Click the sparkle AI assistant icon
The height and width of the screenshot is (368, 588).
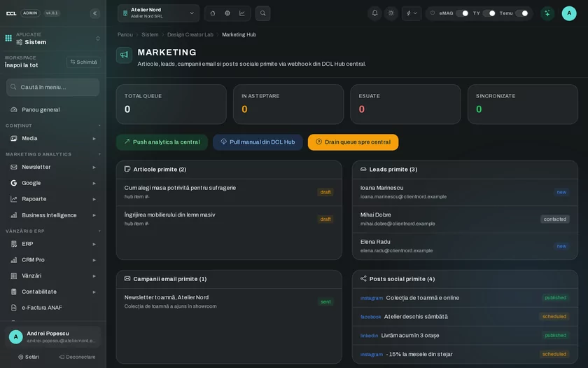click(547, 13)
